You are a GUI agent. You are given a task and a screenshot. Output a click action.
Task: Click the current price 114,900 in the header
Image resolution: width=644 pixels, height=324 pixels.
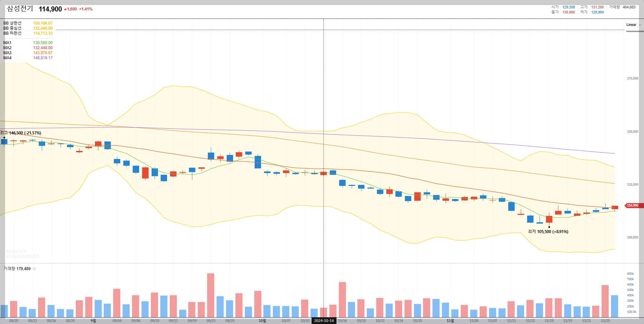click(x=50, y=9)
